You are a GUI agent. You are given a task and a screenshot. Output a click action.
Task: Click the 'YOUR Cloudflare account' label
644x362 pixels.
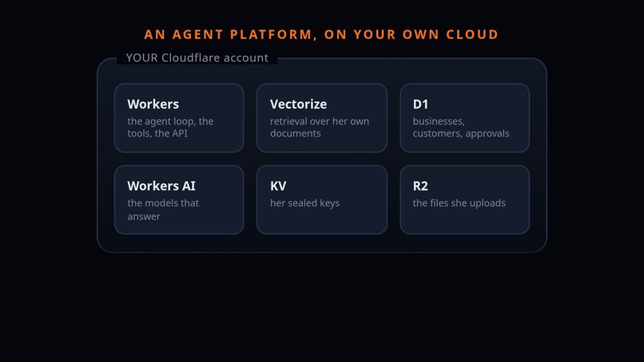[197, 58]
